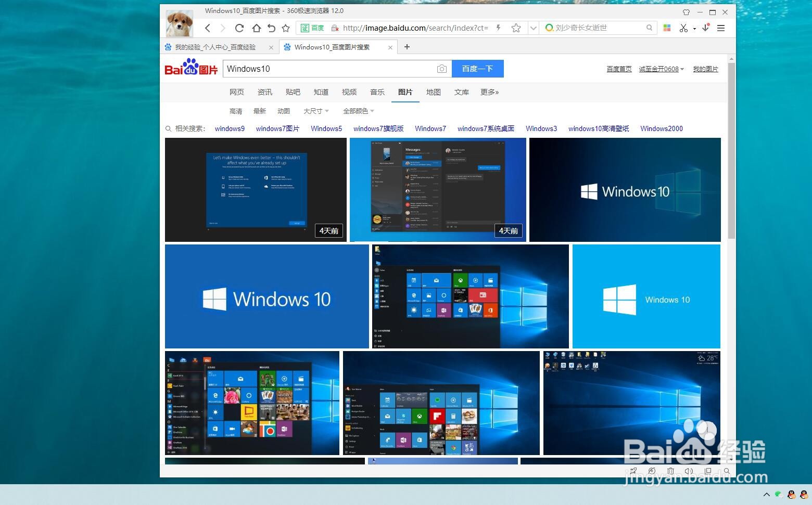Mute sound using the status bar speaker icon
Screen dimensions: 812x505
pyautogui.click(x=689, y=471)
